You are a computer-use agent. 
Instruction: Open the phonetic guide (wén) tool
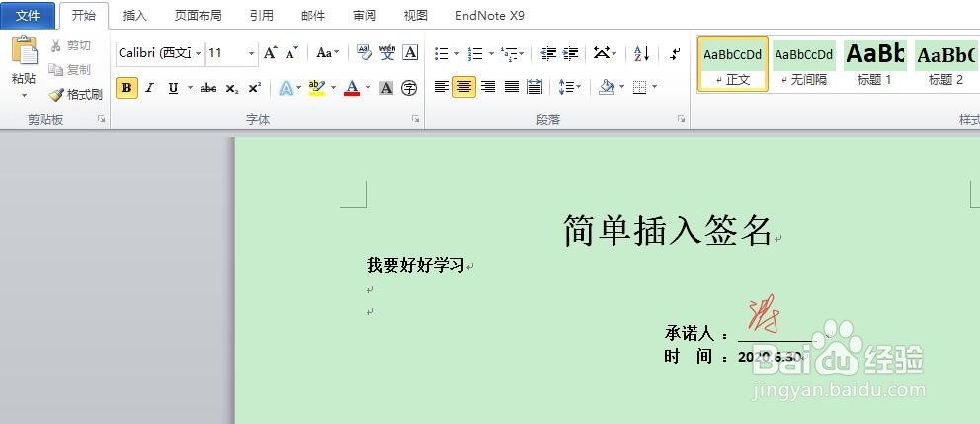point(387,53)
